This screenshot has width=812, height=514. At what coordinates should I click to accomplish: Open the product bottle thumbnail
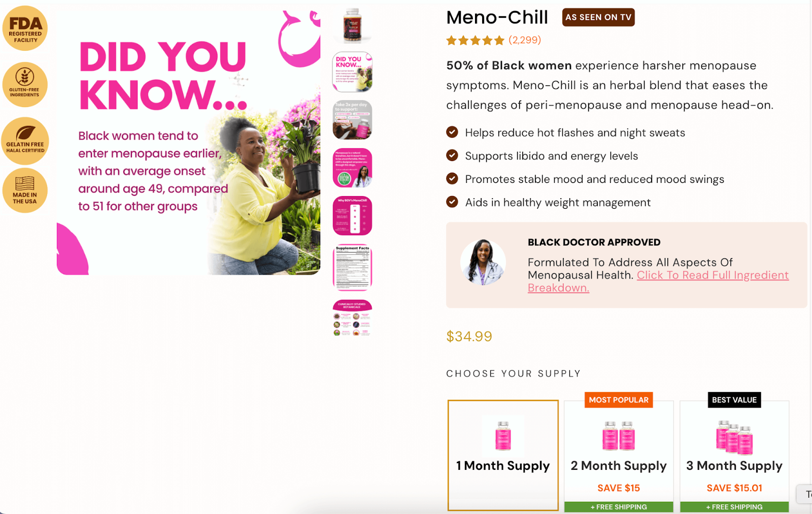click(x=352, y=25)
